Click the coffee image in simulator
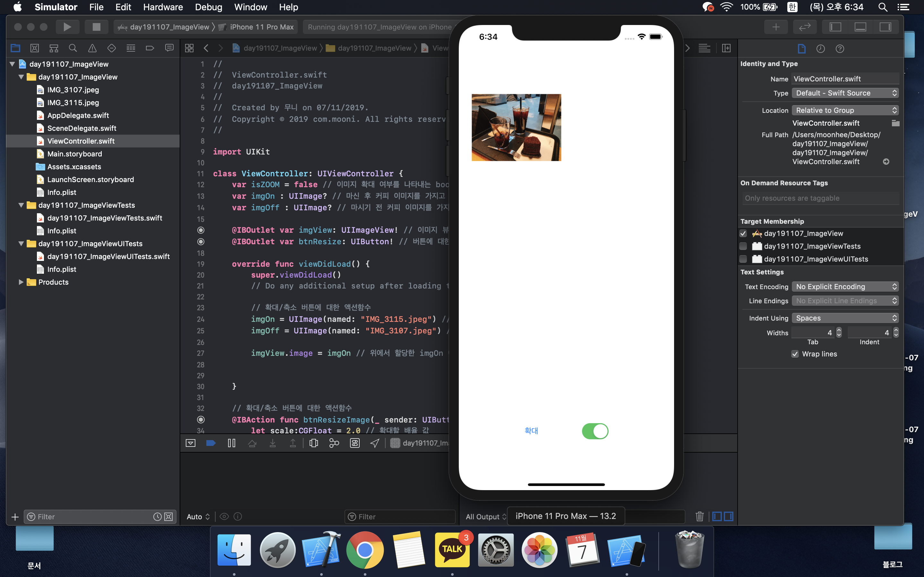 pyautogui.click(x=516, y=128)
